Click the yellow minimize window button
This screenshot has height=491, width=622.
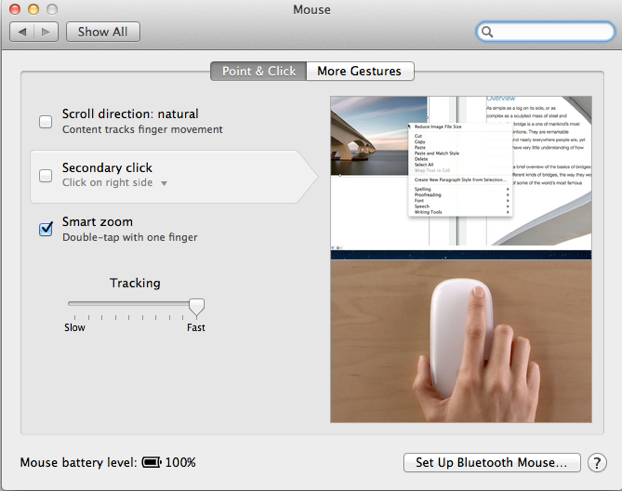point(33,9)
